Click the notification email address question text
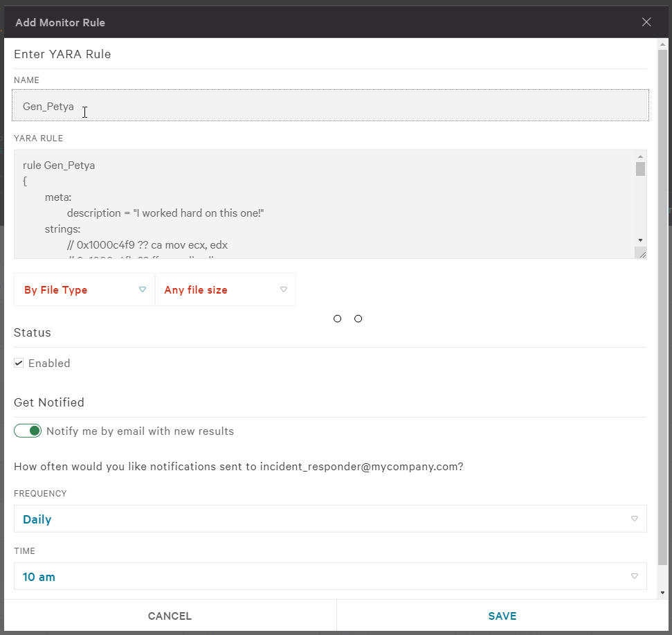672x635 pixels. [239, 467]
